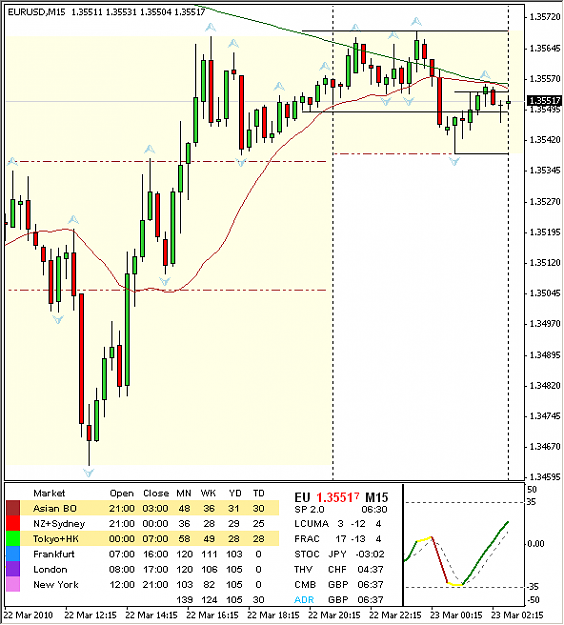Click the 0.00 level on the oscillator scale
The width and height of the screenshot is (564, 625).
tap(536, 544)
